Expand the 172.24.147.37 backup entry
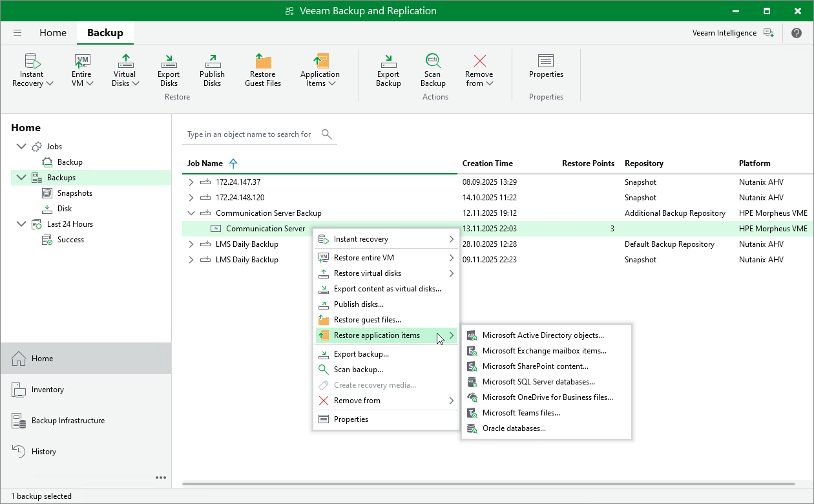This screenshot has width=814, height=504. tap(189, 182)
